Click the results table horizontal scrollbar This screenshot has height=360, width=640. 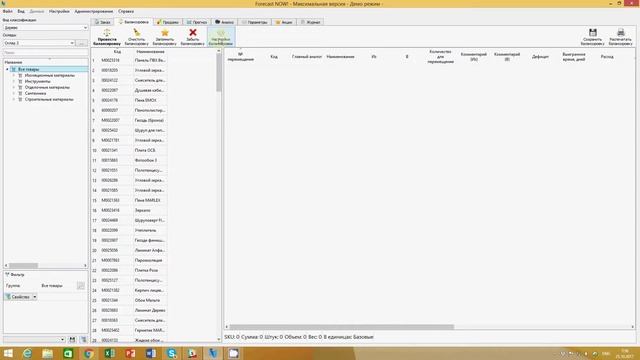point(342,327)
